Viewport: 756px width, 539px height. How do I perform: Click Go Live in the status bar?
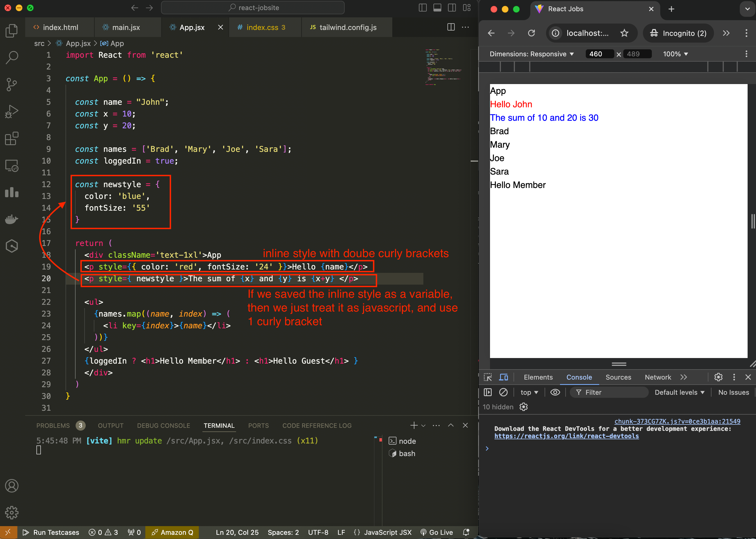pos(436,532)
